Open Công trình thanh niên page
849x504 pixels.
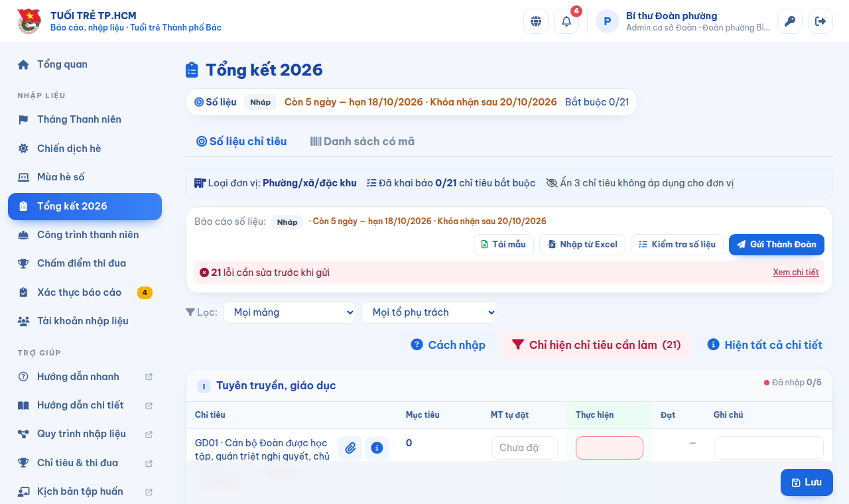tap(85, 235)
